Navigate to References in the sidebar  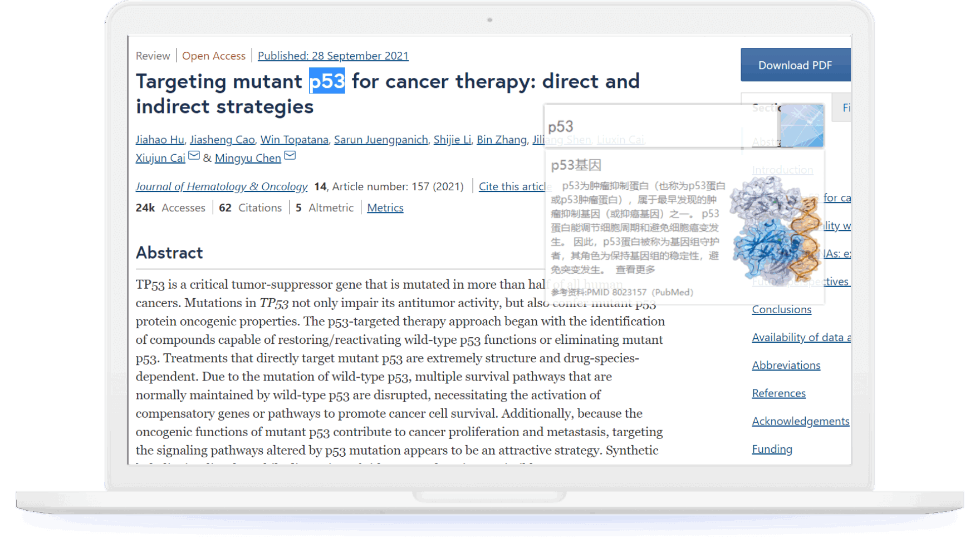pyautogui.click(x=778, y=393)
